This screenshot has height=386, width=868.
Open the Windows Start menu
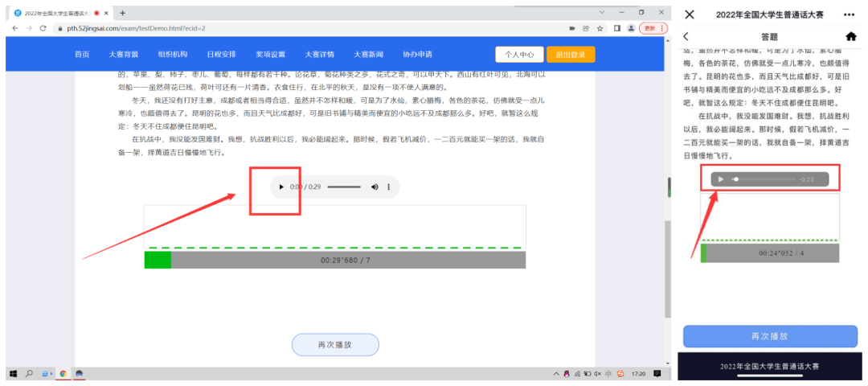[13, 374]
